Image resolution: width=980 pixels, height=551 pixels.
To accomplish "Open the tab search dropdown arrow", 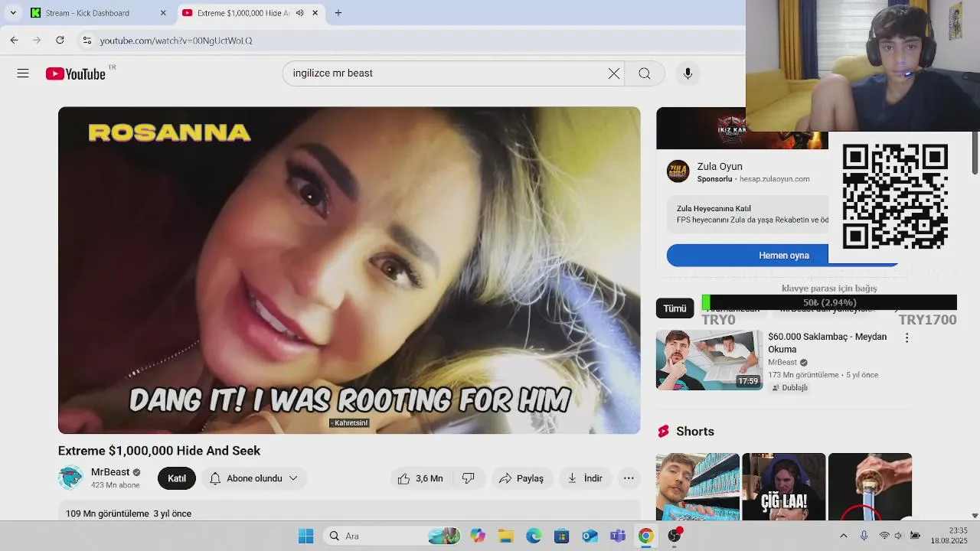I will (13, 13).
